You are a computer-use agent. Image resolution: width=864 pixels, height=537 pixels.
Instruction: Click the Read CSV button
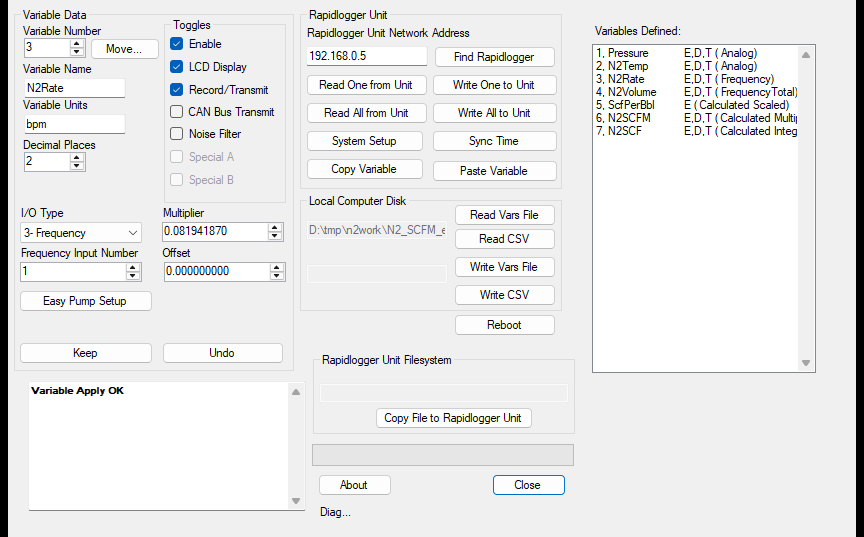504,239
